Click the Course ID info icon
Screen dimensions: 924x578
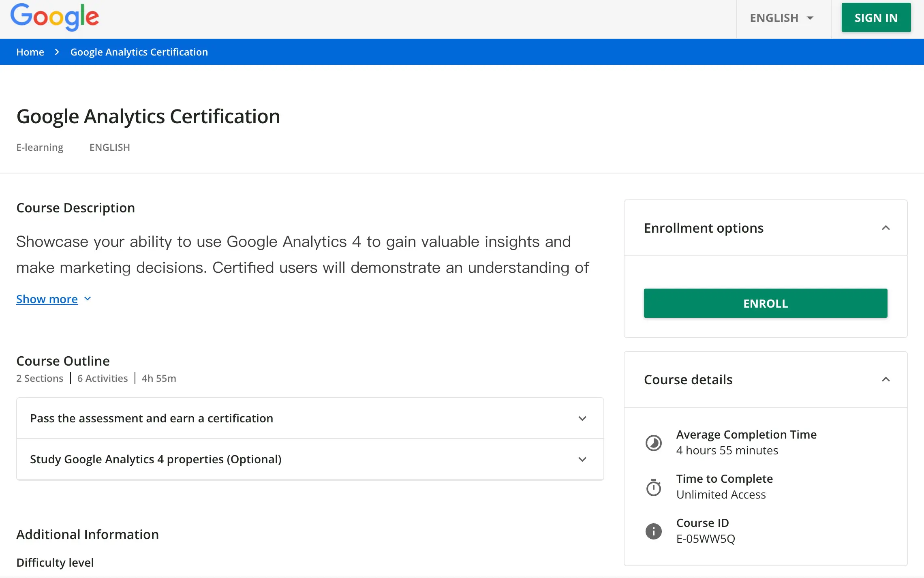tap(653, 531)
